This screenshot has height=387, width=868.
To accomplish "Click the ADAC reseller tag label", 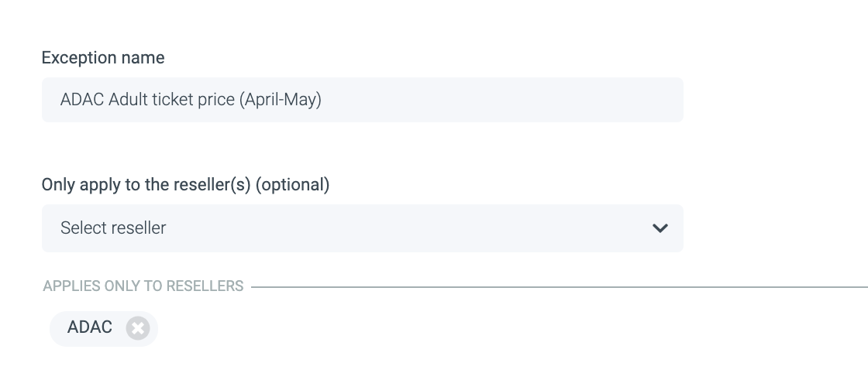I will (90, 327).
